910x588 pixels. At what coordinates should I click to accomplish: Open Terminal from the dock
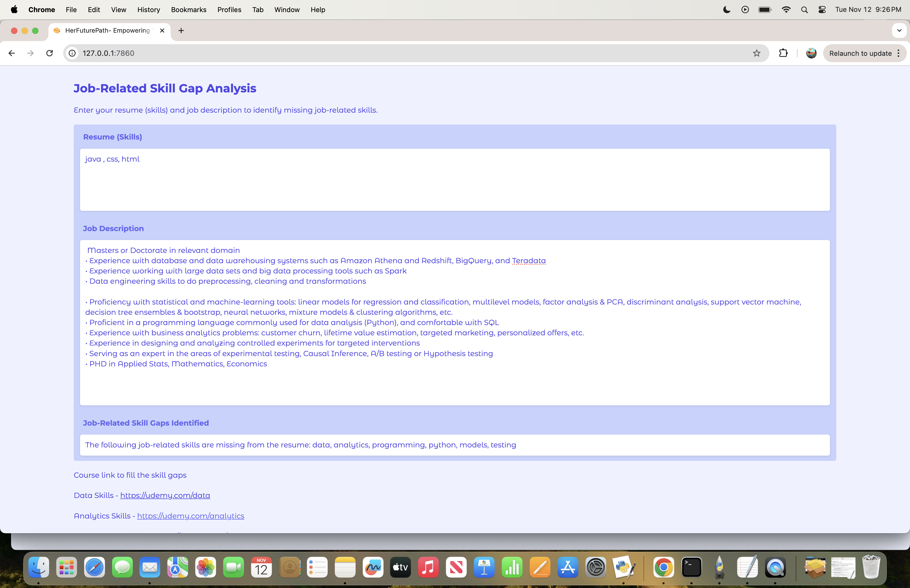pyautogui.click(x=691, y=567)
